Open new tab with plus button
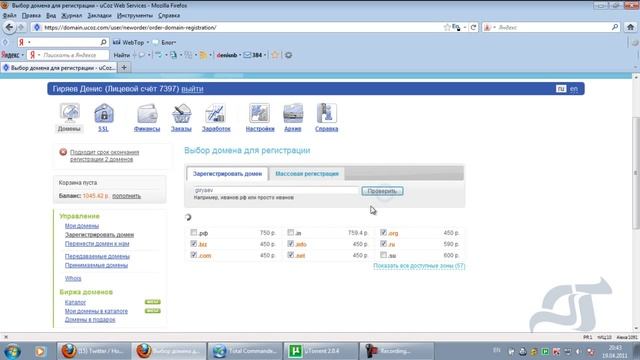 click(124, 68)
